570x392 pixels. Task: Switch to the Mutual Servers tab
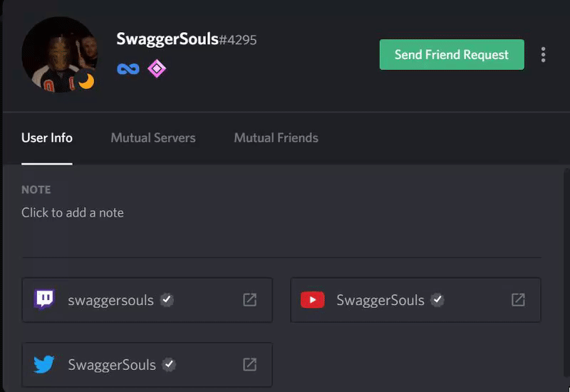tap(153, 138)
